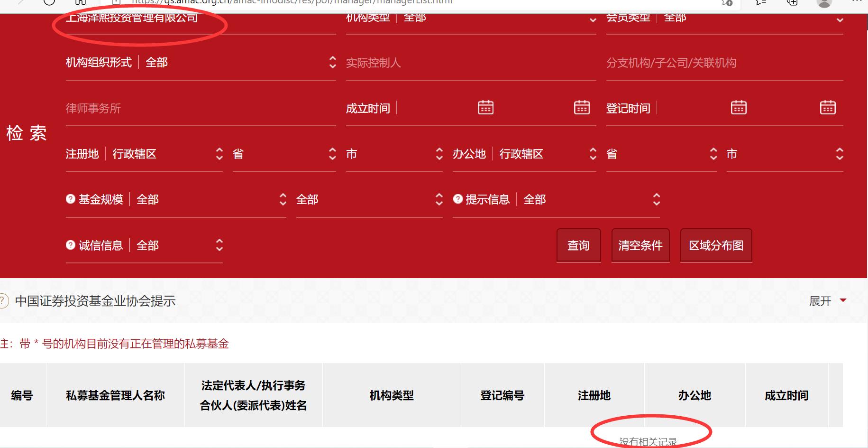Screen dimensions: 868x448
Task: Open calendar picker for 登记时间 end date
Action: coord(829,107)
